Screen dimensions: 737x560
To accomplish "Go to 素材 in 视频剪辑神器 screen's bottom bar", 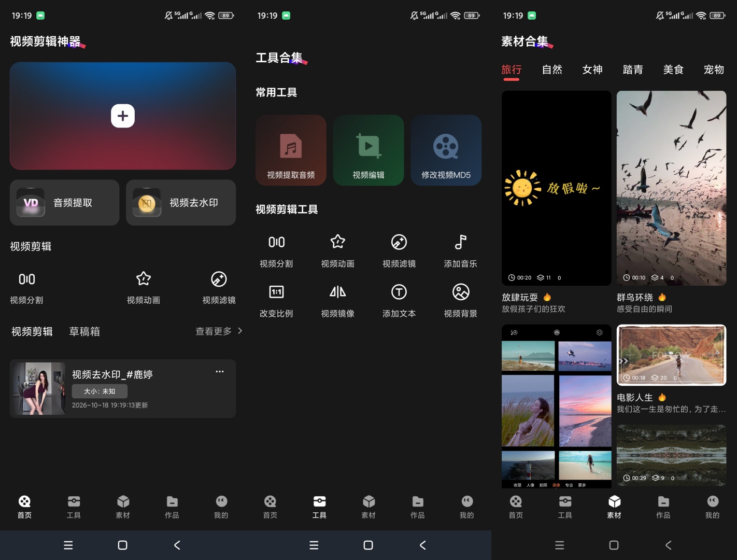I will click(123, 507).
